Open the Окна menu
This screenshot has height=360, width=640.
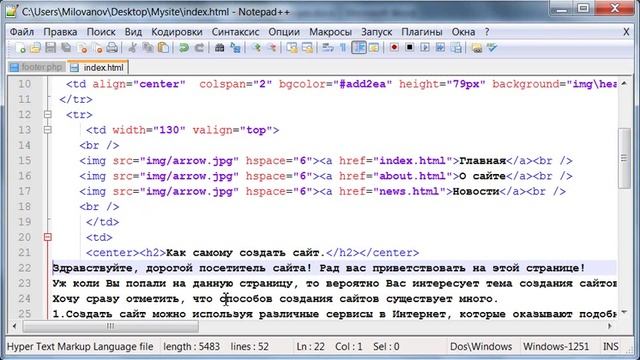tap(463, 32)
